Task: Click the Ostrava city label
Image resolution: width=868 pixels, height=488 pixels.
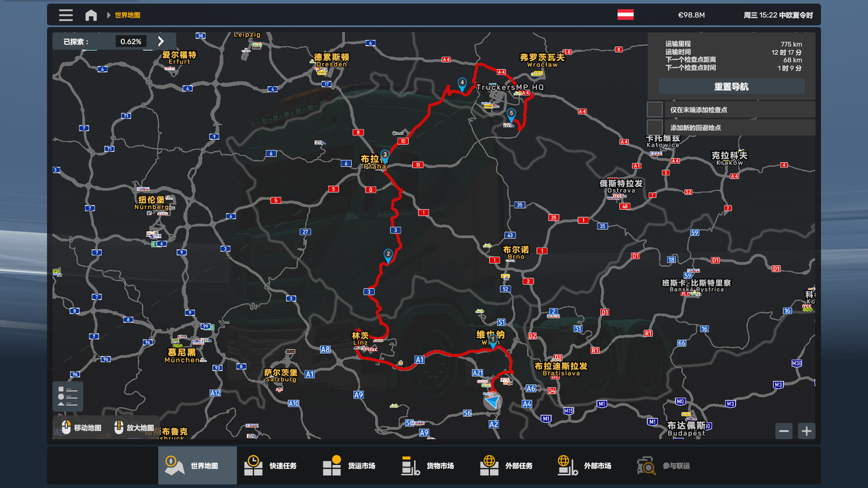Action: click(621, 187)
